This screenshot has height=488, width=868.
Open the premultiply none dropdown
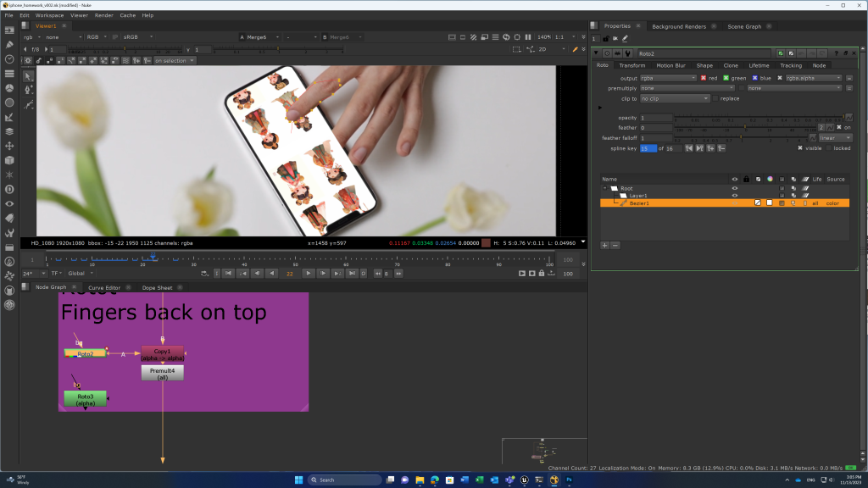(x=687, y=88)
